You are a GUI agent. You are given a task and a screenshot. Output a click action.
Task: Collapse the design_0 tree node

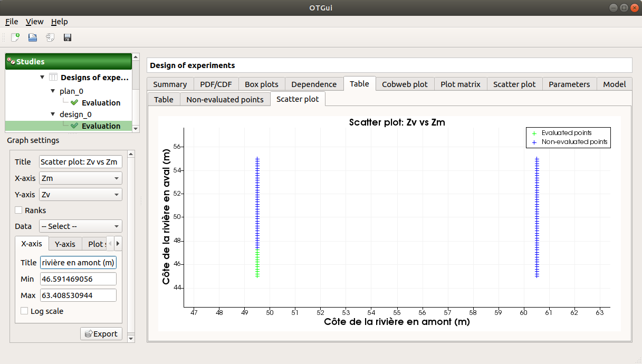point(53,114)
